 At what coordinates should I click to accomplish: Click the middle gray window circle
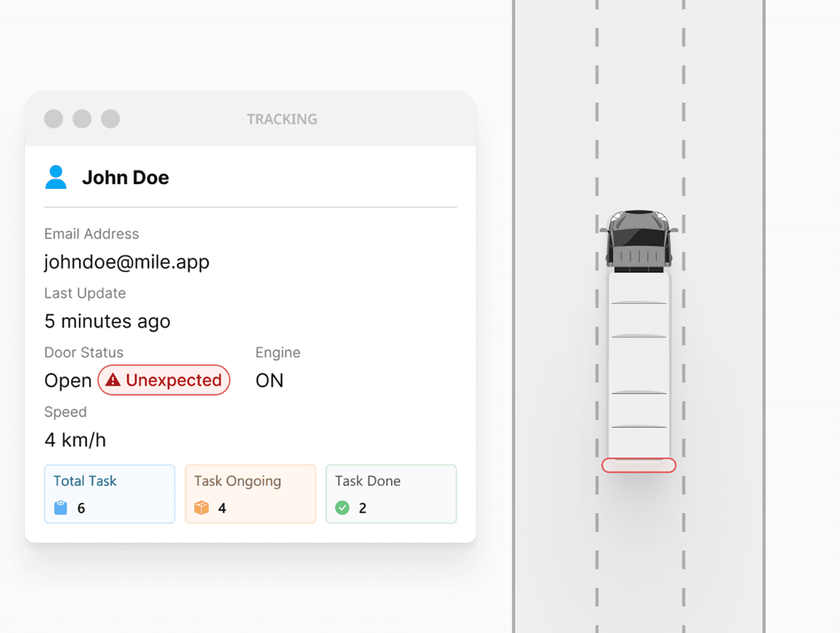tap(82, 119)
